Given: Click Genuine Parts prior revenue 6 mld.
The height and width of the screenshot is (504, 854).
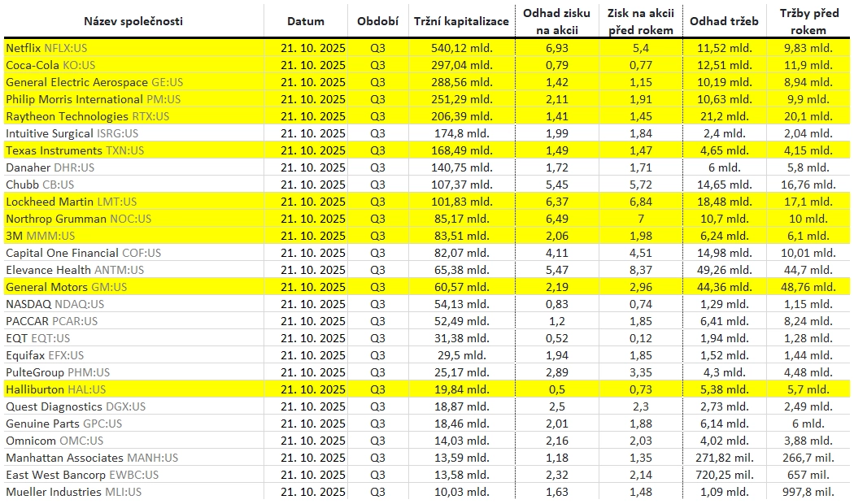Looking at the screenshot, I should 808,424.
